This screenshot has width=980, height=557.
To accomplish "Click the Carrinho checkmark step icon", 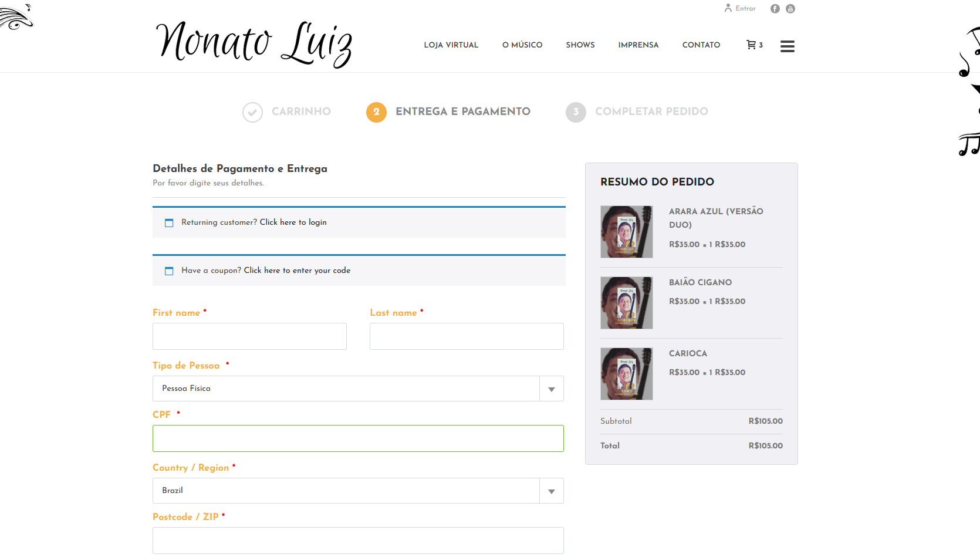I will (252, 112).
